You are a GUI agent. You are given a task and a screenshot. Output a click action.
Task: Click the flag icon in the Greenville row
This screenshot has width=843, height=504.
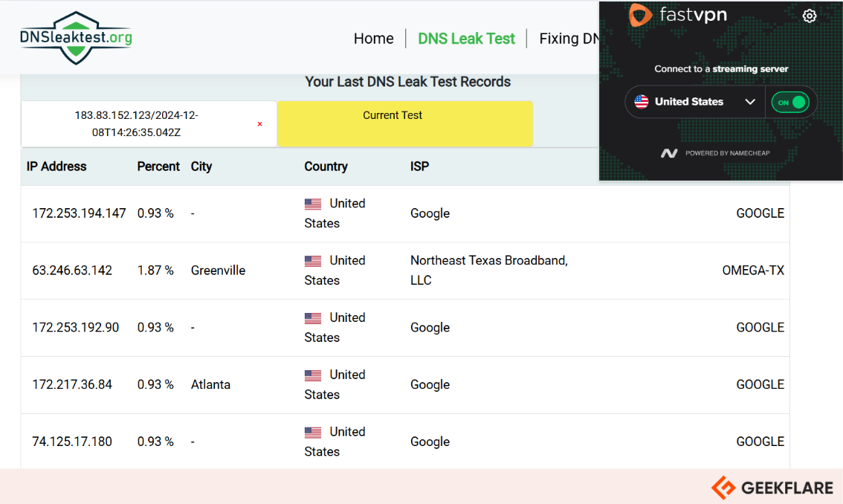(314, 260)
